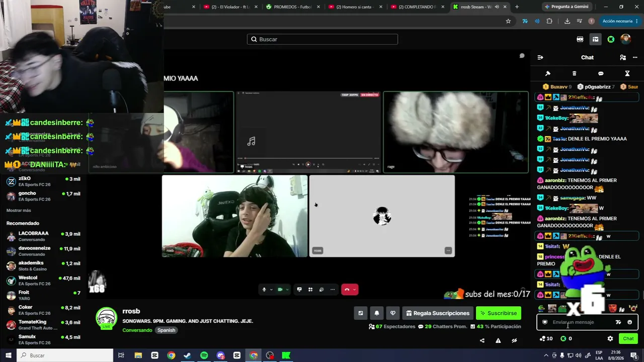Open the browser downloads icon

click(568, 21)
